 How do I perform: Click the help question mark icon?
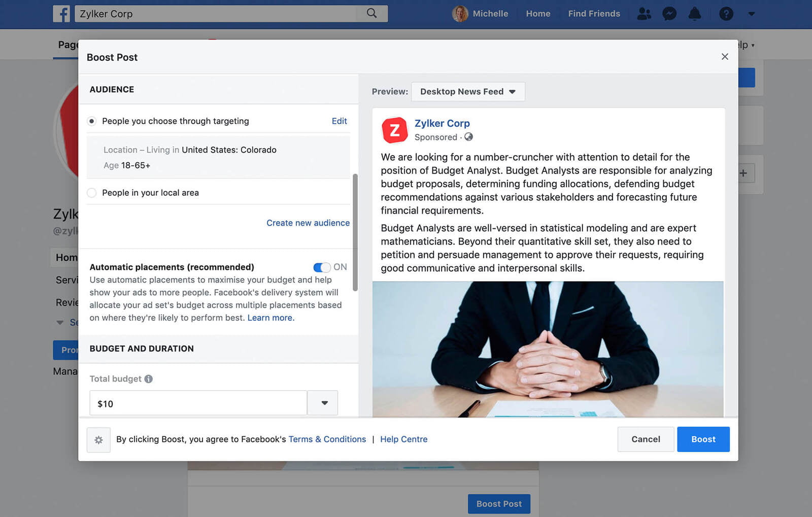pos(726,14)
